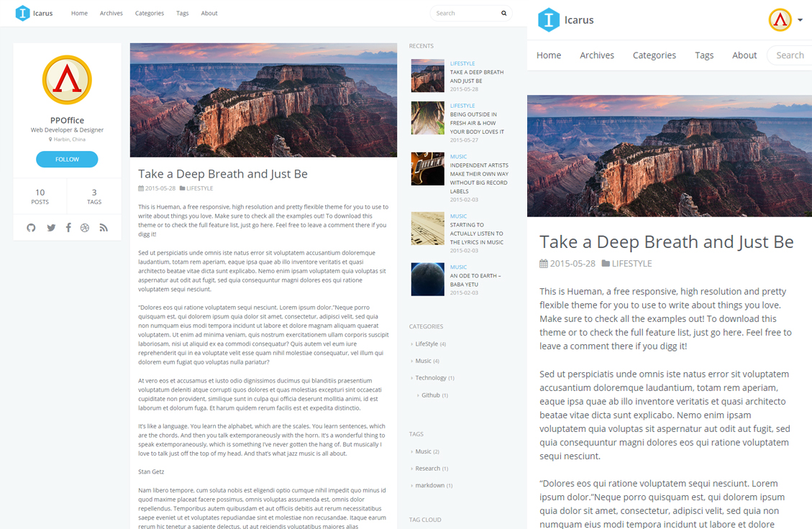Click the search magnifier icon

point(503,13)
